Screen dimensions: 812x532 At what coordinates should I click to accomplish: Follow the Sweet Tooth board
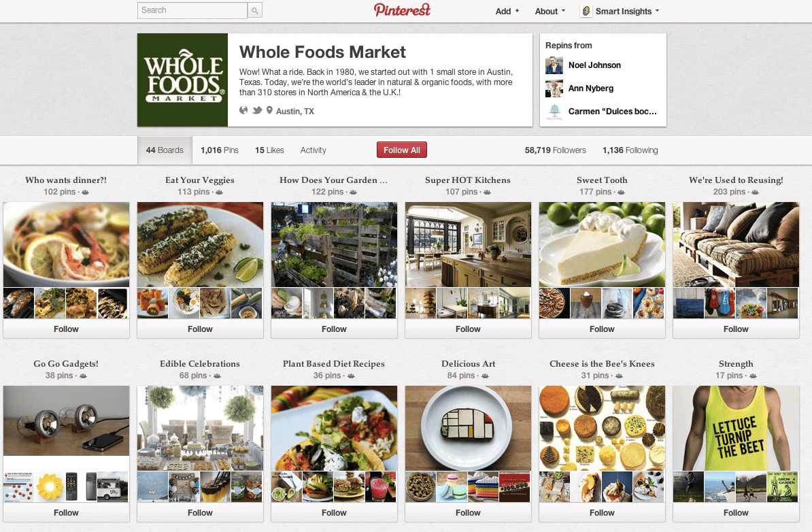pos(602,329)
